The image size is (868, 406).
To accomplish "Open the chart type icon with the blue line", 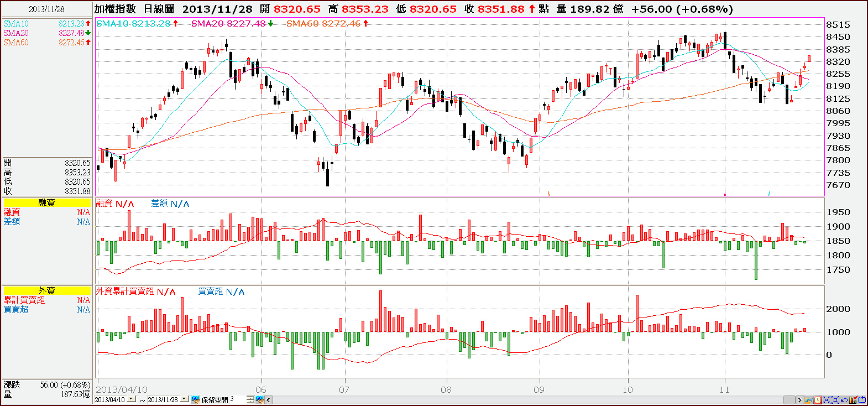I will (x=809, y=400).
